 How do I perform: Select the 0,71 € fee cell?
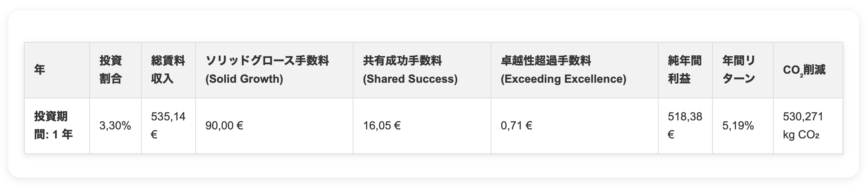(516, 126)
